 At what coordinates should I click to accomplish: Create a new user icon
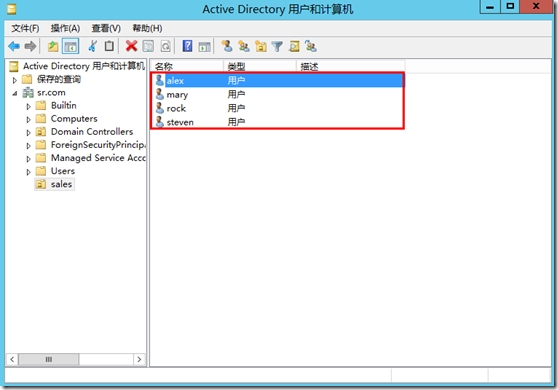click(x=227, y=46)
